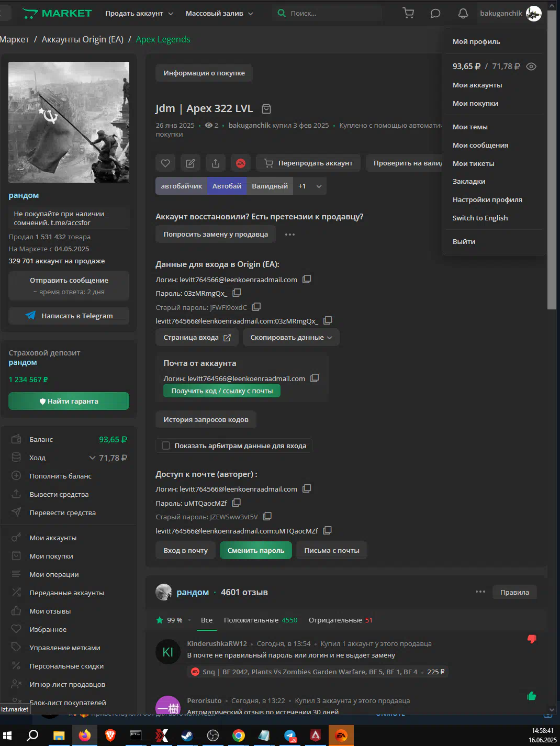Open История запросов кодов
This screenshot has height=746, width=560.
point(206,420)
